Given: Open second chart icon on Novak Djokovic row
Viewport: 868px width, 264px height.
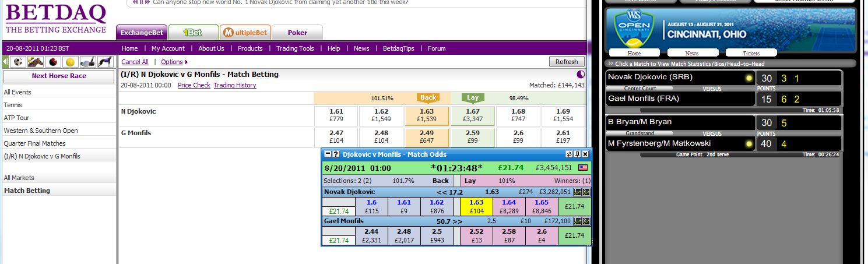Looking at the screenshot, I should coord(585,191).
